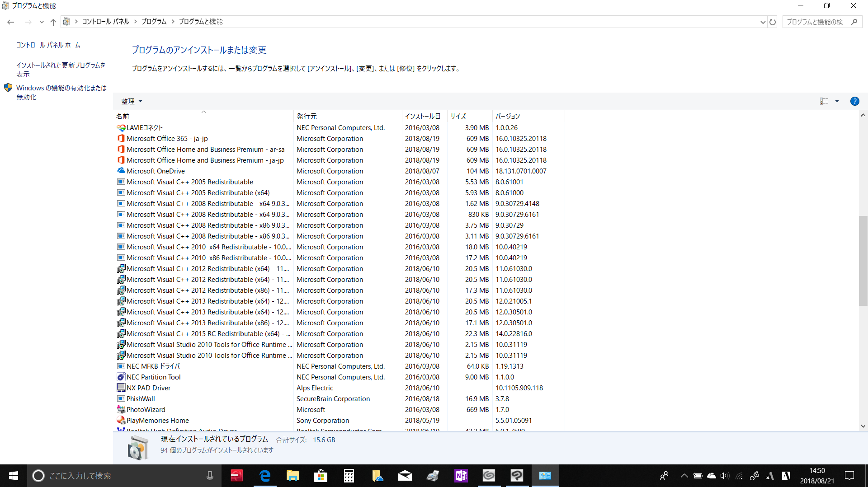Click the Microsoft OneDrive cloud icon in list

[121, 171]
